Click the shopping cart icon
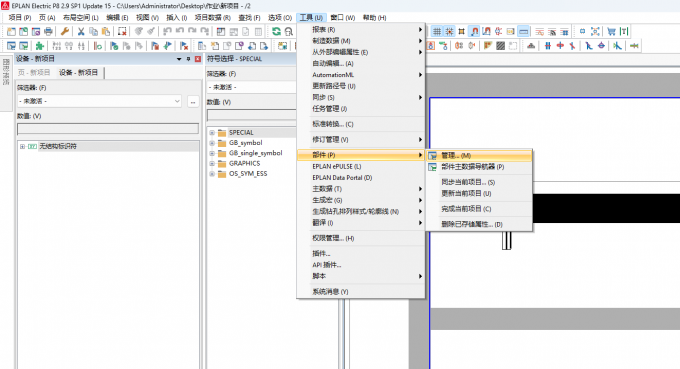The image size is (680, 369). point(611,31)
